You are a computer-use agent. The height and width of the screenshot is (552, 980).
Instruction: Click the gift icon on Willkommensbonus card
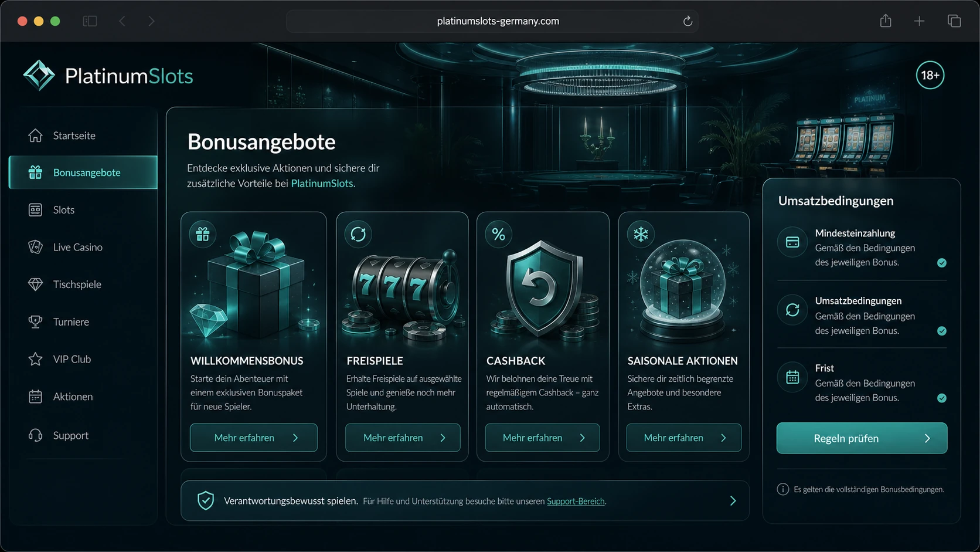click(x=203, y=235)
